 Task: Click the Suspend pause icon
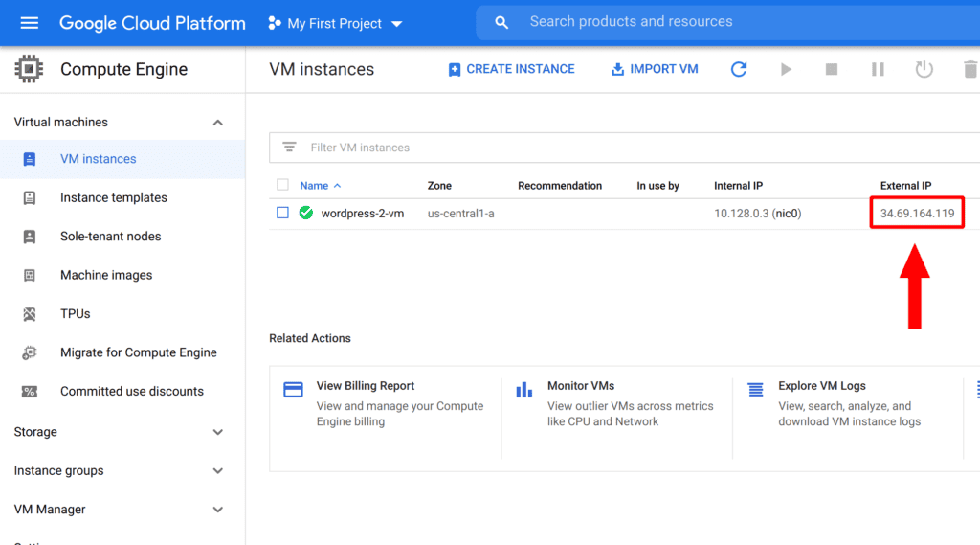point(878,70)
